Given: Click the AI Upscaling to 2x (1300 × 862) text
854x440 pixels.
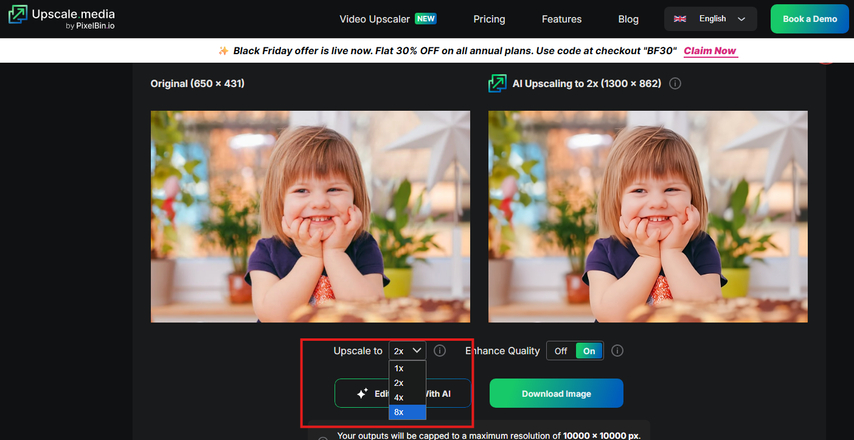Looking at the screenshot, I should (x=587, y=84).
